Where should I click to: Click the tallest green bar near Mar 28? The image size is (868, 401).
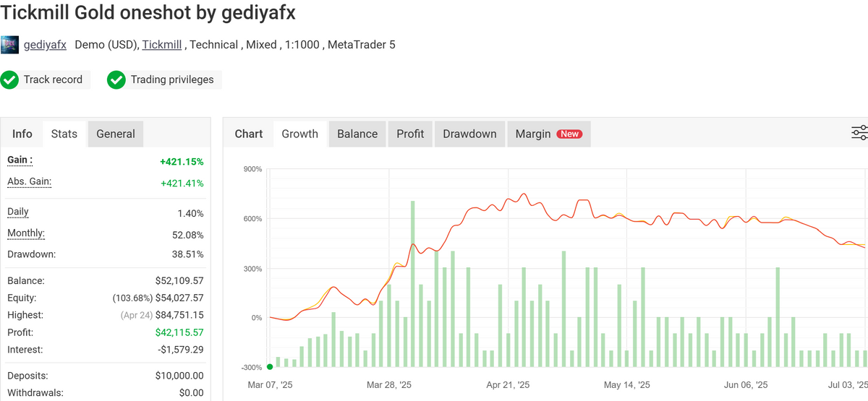413,282
